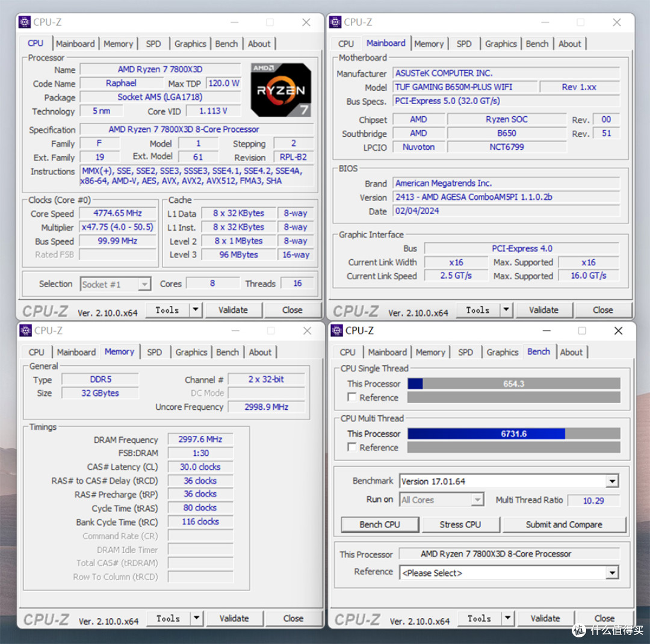
Task: Open the Tools dropdown arrow in the Memory window
Action: click(196, 618)
